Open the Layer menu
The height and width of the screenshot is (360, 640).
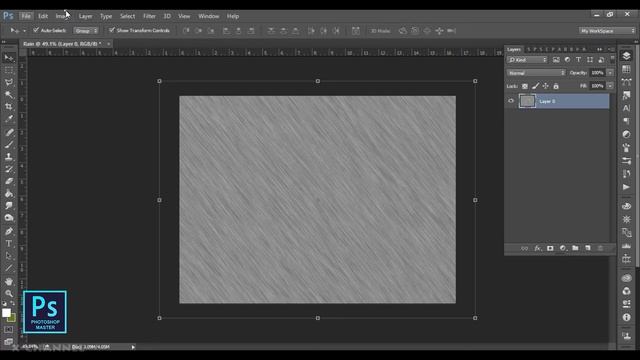85,16
